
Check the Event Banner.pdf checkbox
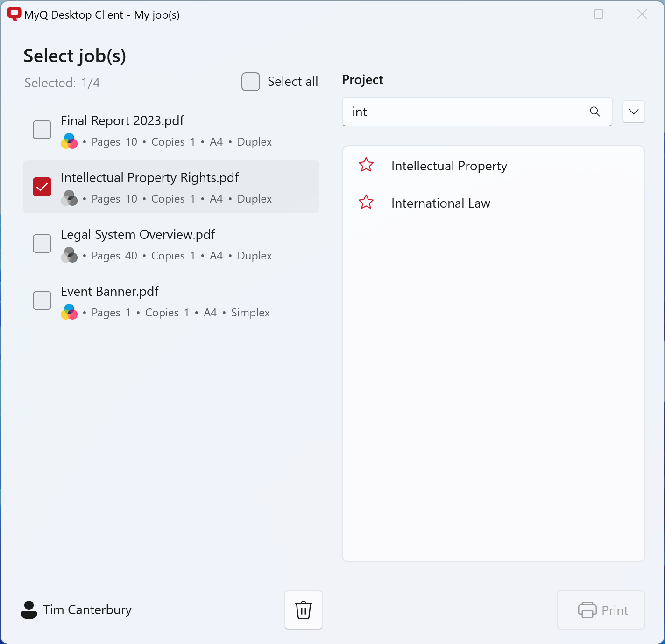coord(42,301)
